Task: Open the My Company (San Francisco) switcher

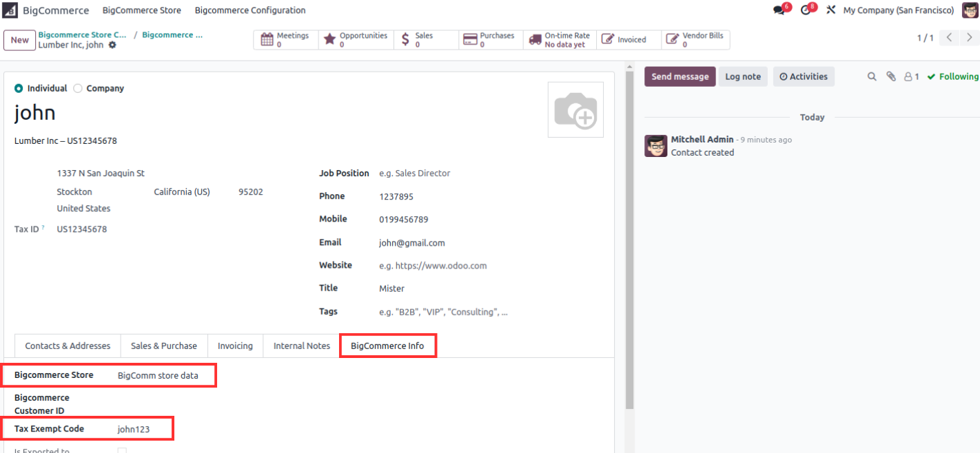Action: click(899, 10)
